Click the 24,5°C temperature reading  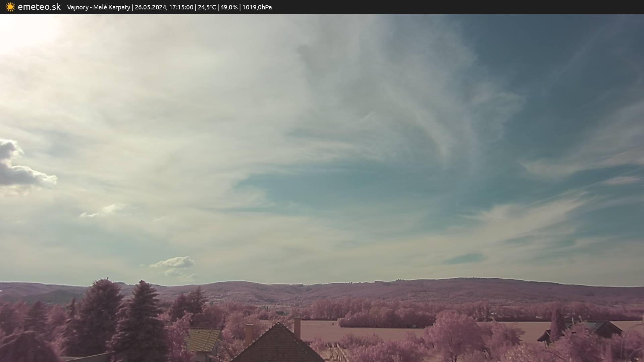pos(207,7)
